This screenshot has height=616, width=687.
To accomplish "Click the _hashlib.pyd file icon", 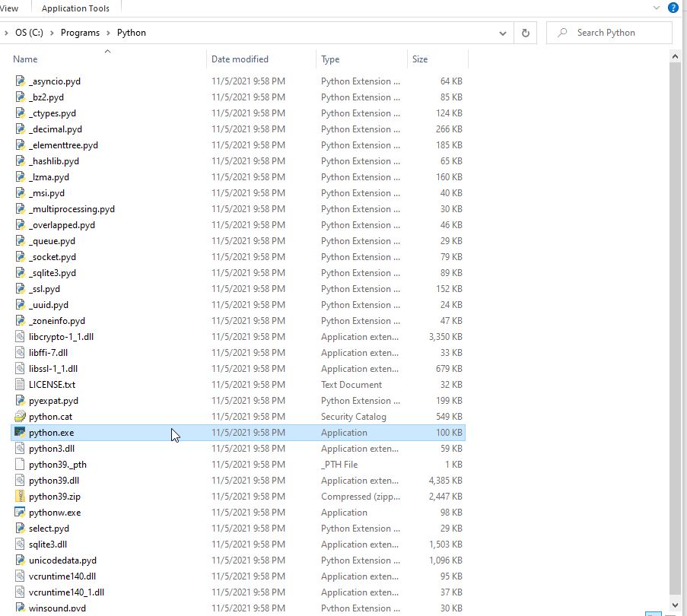I will 20,160.
